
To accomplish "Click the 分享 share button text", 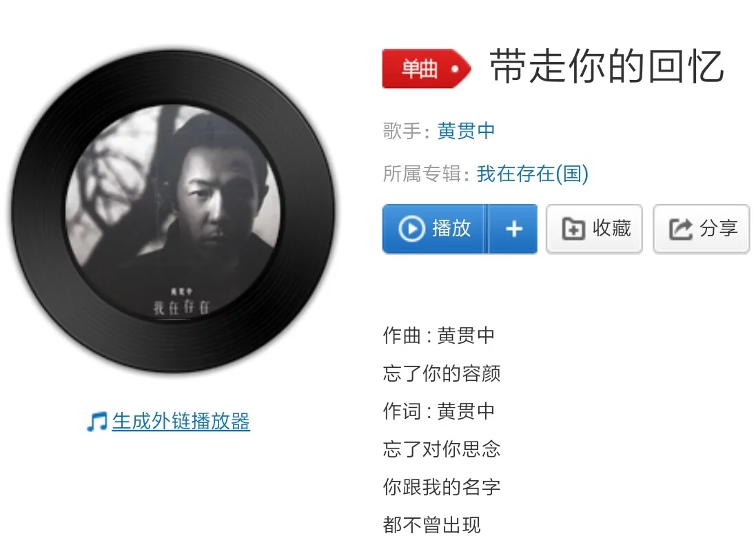I will [x=718, y=229].
